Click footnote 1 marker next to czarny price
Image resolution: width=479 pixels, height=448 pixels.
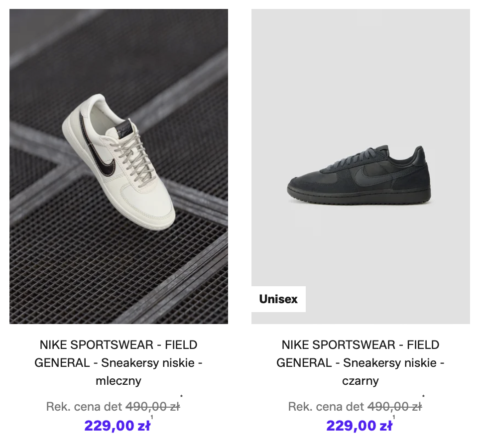tap(393, 417)
